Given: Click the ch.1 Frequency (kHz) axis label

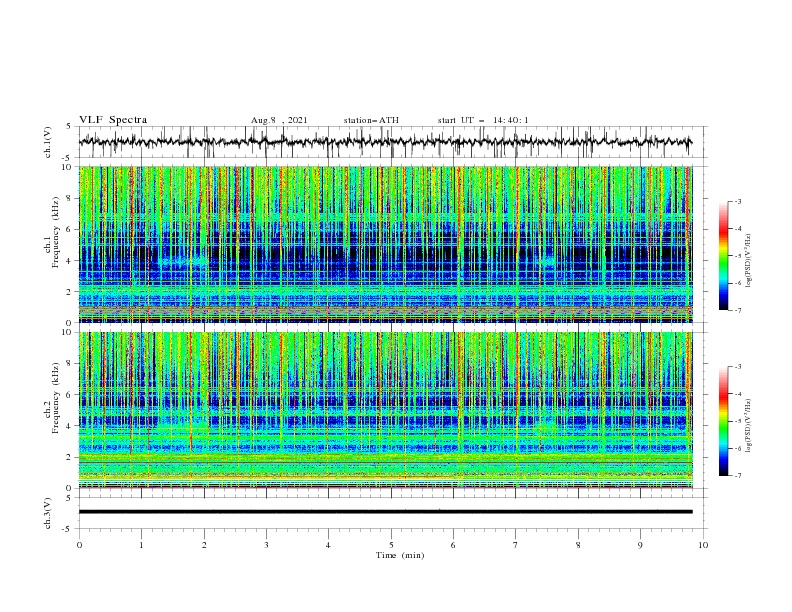Looking at the screenshot, I should 53,233.
